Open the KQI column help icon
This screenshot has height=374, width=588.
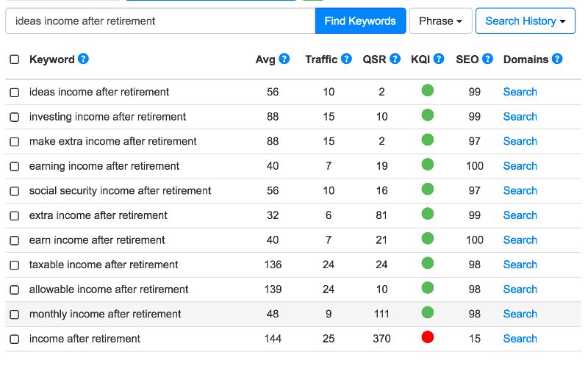(439, 59)
